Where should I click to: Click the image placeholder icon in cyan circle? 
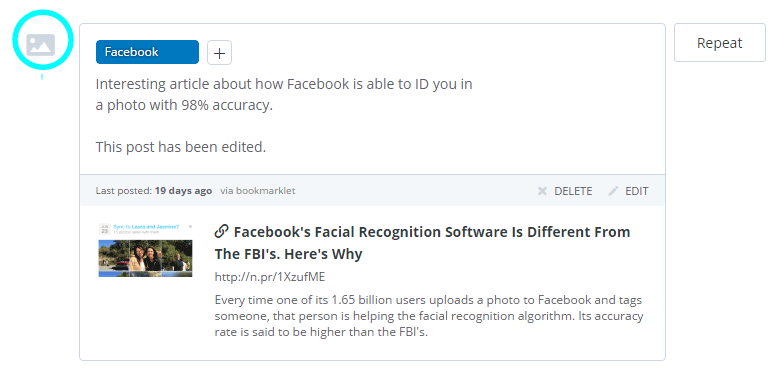click(41, 44)
